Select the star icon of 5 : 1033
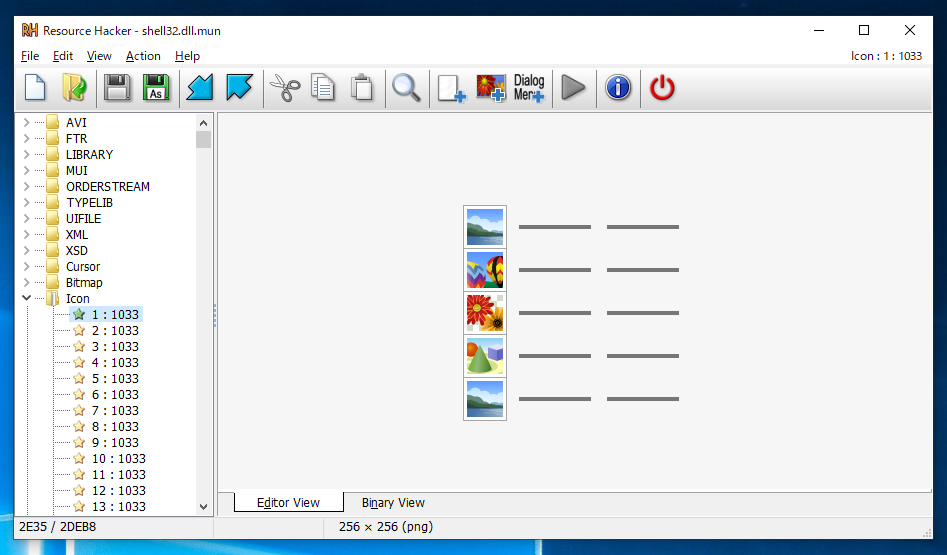 [79, 379]
